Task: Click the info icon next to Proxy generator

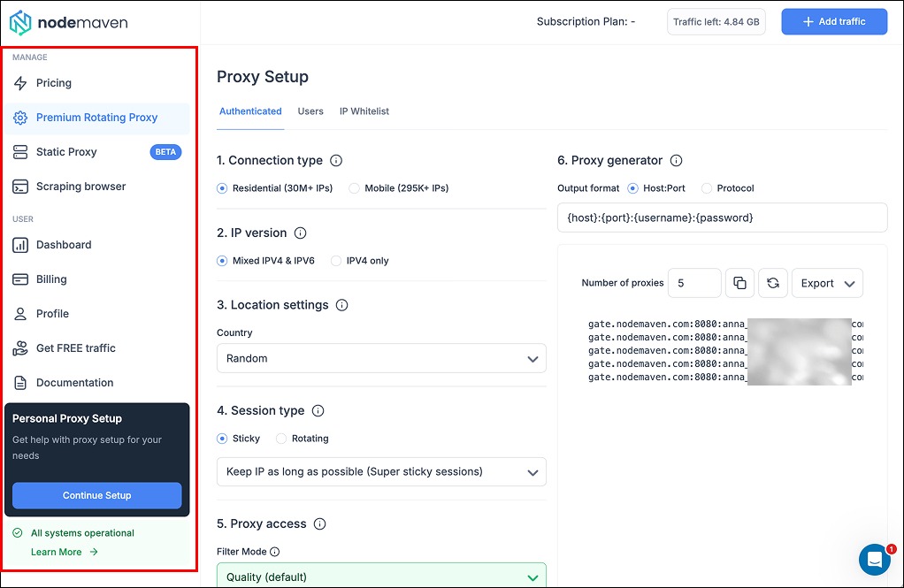Action: click(x=676, y=161)
